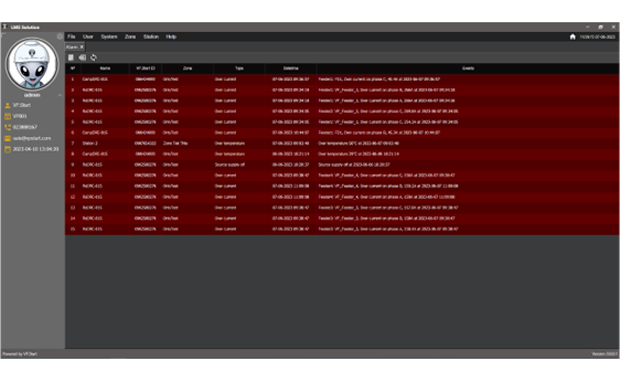The width and height of the screenshot is (620, 380).
Task: Click the export icon in the alarm toolbar
Action: (82, 58)
